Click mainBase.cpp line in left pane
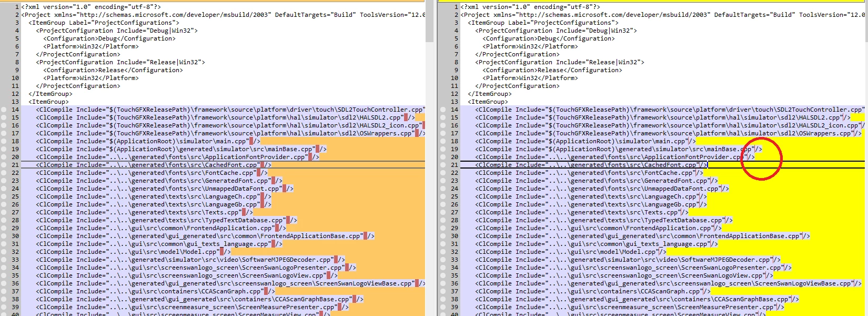868x316 pixels. 181,149
